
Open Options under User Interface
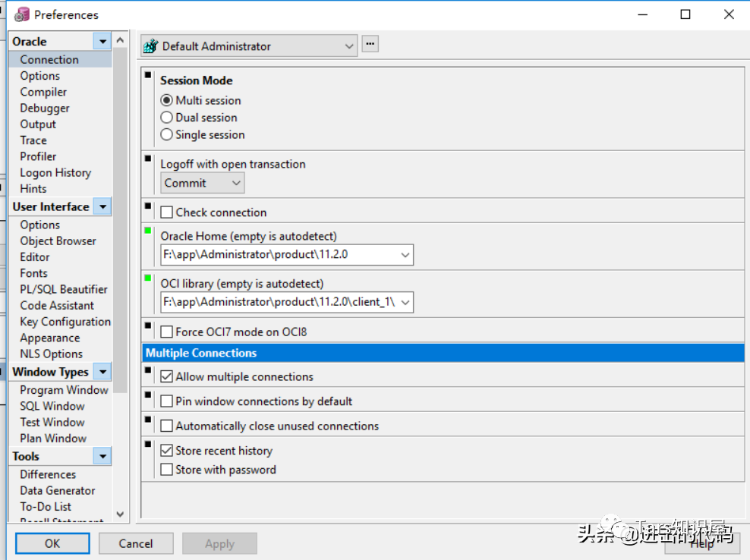coord(39,225)
